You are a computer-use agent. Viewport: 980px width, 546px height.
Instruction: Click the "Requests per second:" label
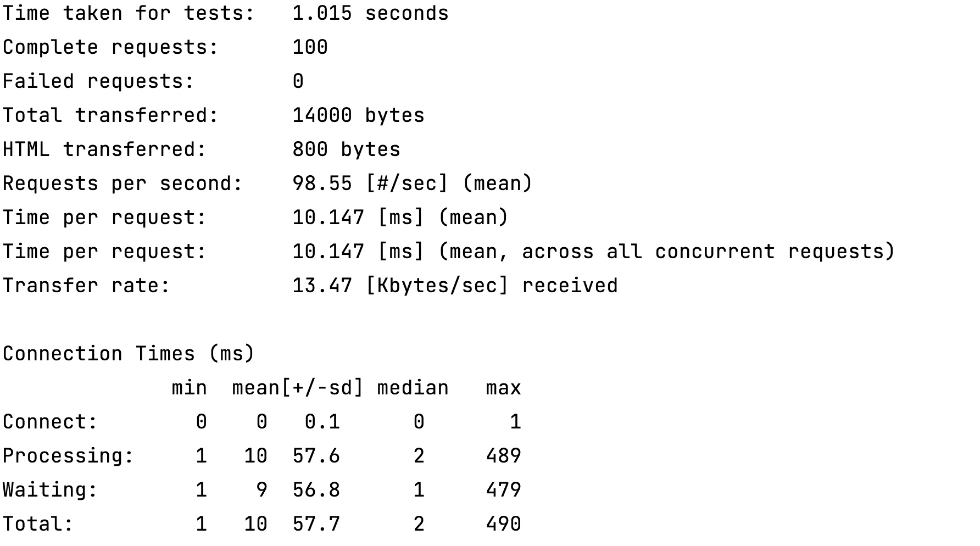coord(122,183)
